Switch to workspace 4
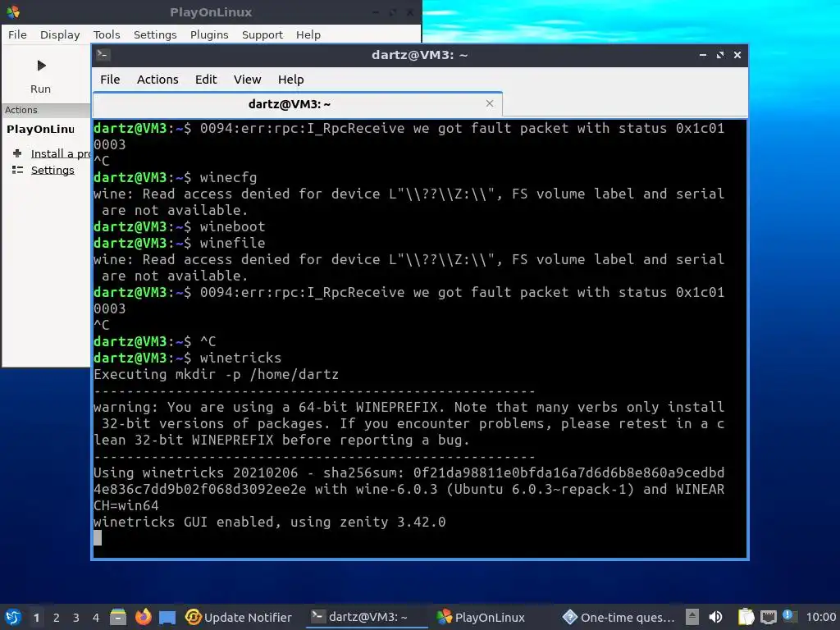The width and height of the screenshot is (840, 630). 96,618
